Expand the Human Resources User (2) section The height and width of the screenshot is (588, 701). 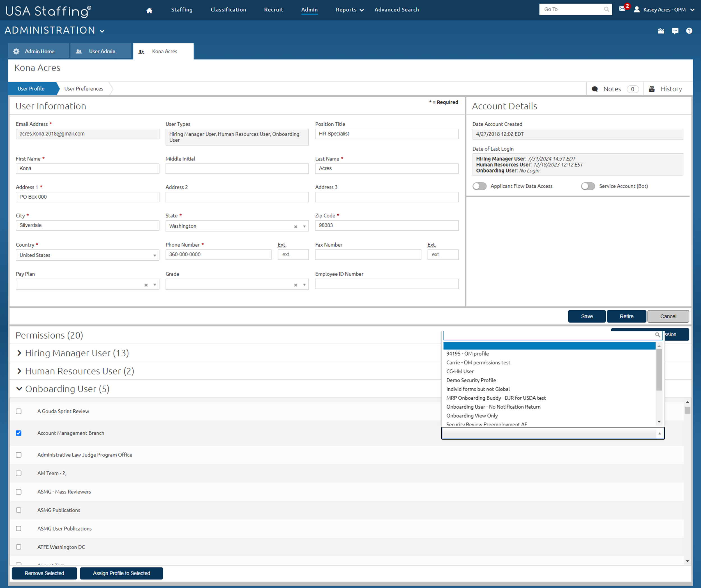19,371
